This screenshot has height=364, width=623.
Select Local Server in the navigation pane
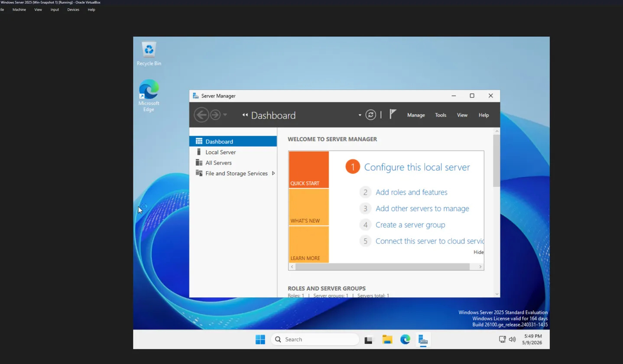coord(233,152)
